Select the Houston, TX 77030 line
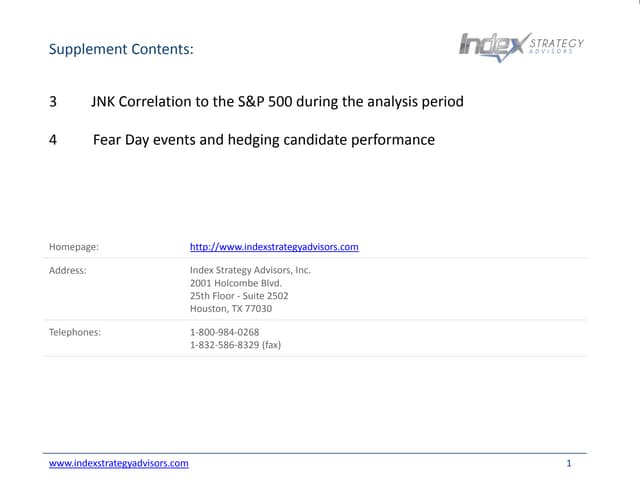 230,309
